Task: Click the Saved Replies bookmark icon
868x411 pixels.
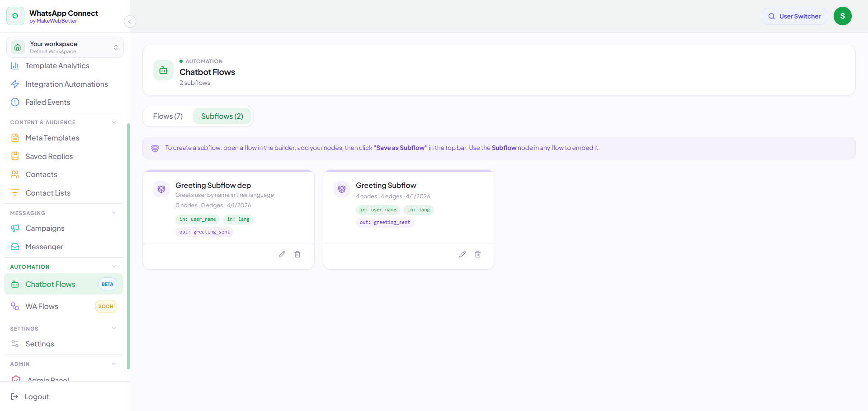Action: (x=15, y=156)
